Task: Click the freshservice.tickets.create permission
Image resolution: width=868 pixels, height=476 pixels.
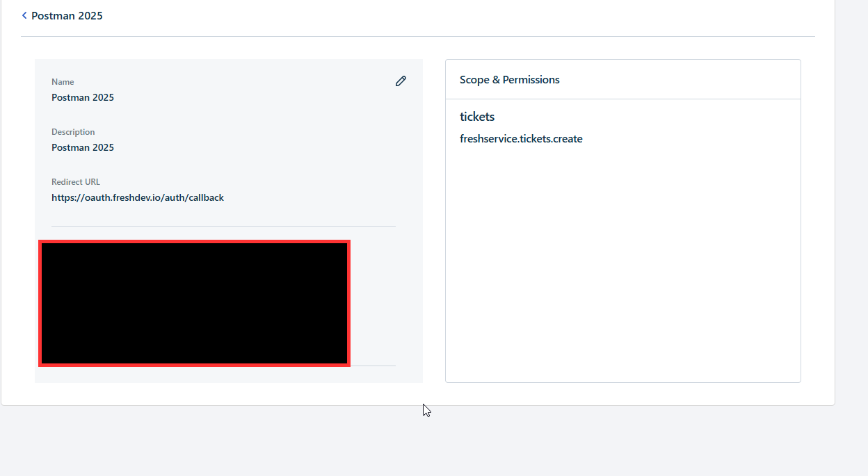Action: [x=521, y=139]
